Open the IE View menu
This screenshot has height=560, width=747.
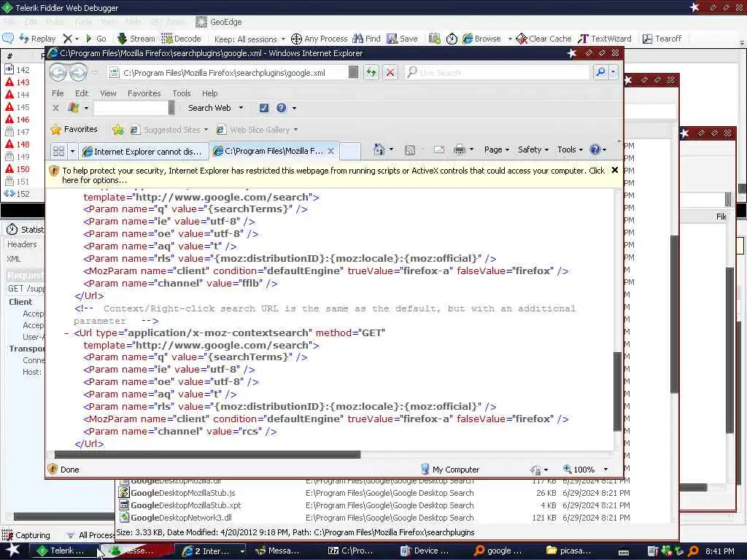point(108,93)
